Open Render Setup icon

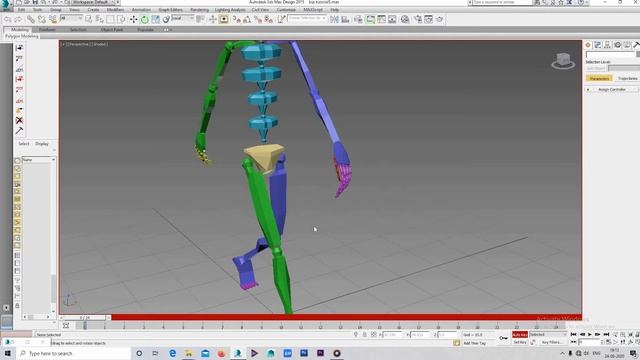point(418,19)
